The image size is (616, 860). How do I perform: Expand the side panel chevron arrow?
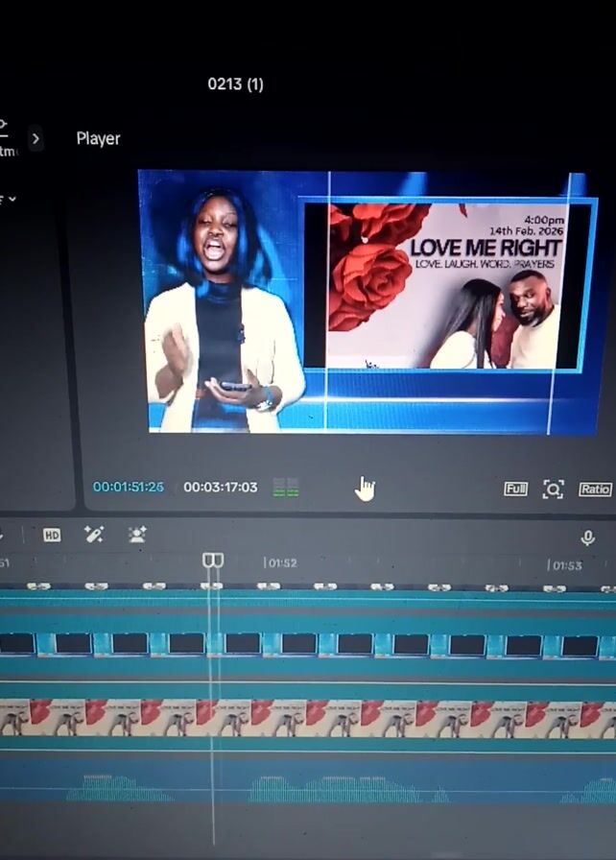pyautogui.click(x=36, y=138)
